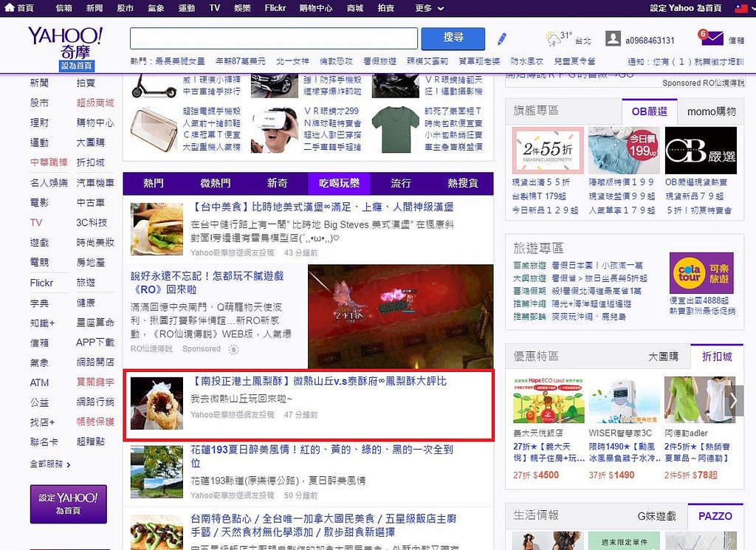Expand 全部服務 in the left sidebar
The width and height of the screenshot is (756, 550).
tap(50, 464)
